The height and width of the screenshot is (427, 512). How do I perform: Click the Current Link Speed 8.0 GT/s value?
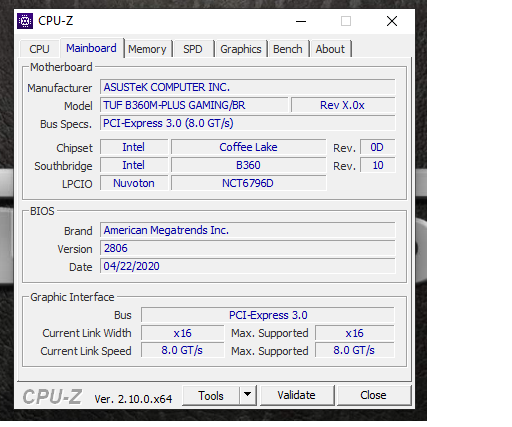click(183, 350)
